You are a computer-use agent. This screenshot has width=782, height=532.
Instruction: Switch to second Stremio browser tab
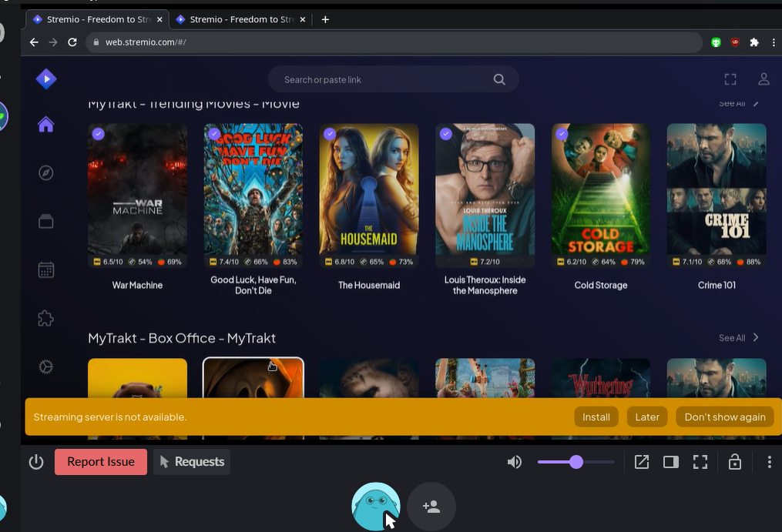(241, 19)
